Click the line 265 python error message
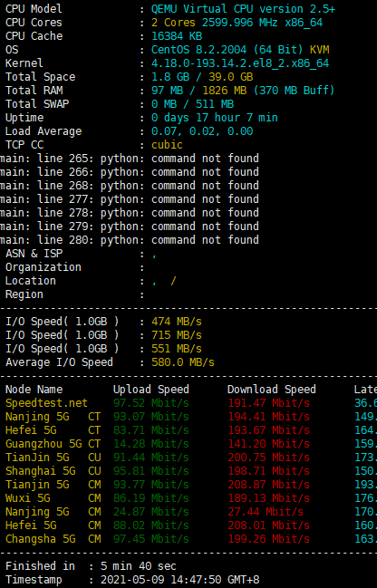This screenshot has height=588, width=377. tap(130, 159)
